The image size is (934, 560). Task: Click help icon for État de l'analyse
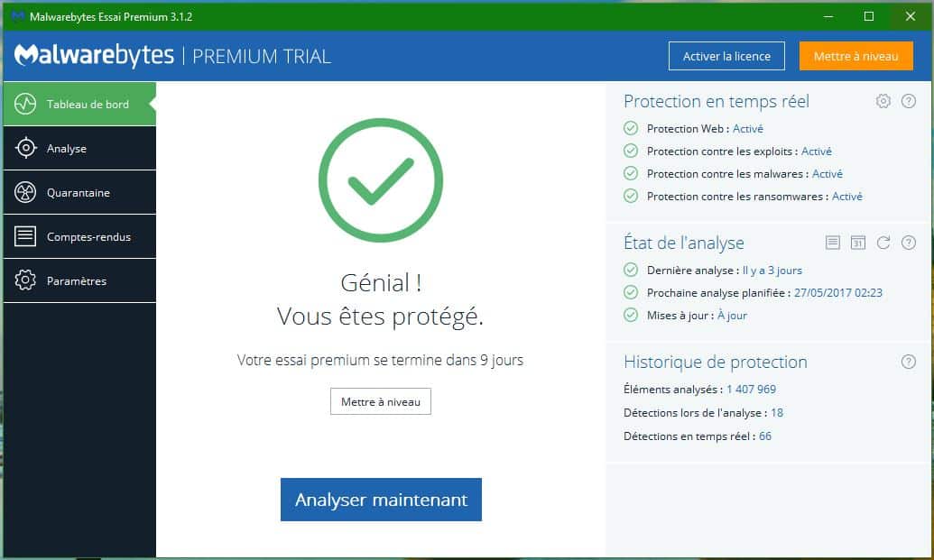pos(909,243)
